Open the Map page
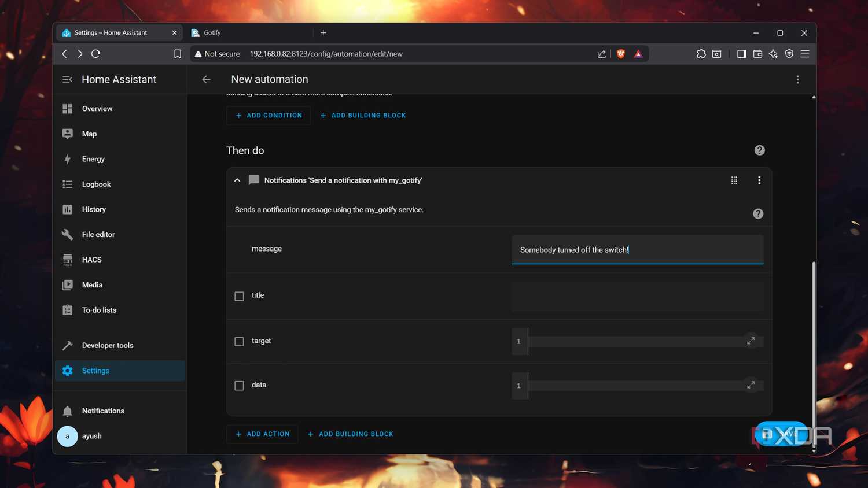The height and width of the screenshot is (488, 868). click(x=120, y=134)
